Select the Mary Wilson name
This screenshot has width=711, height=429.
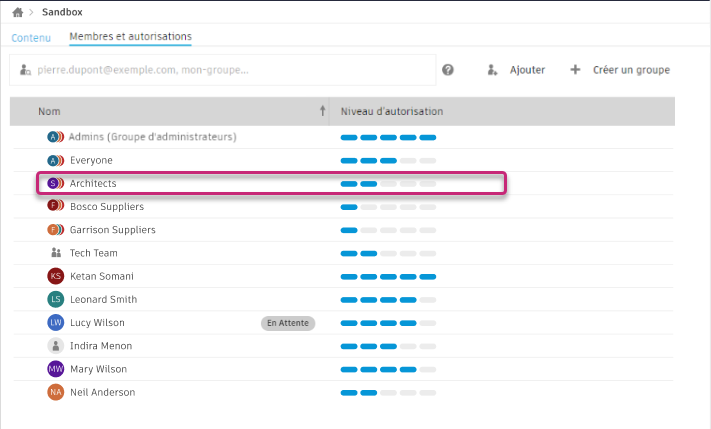(98, 369)
